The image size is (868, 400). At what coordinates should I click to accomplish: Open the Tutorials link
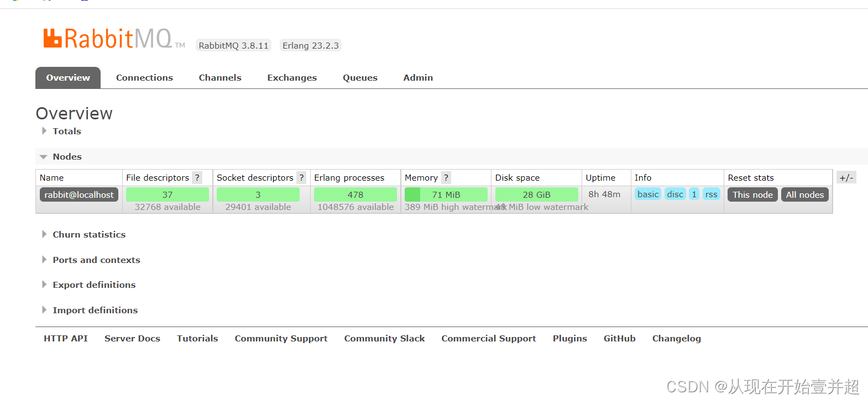(197, 338)
